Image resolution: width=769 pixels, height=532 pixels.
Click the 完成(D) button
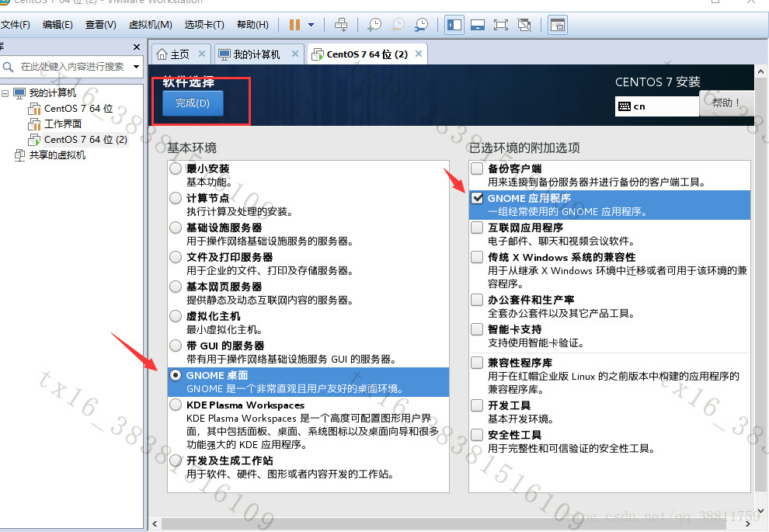[193, 103]
